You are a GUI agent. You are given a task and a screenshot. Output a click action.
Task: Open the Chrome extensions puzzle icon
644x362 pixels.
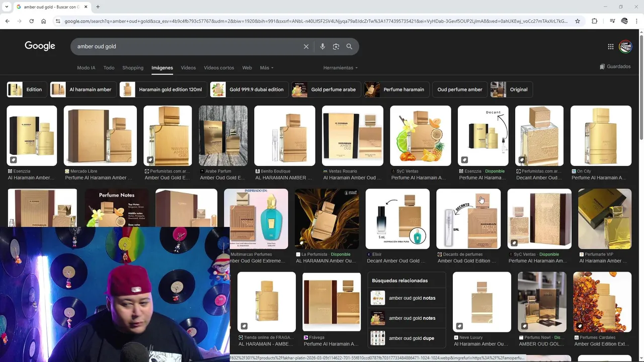595,21
